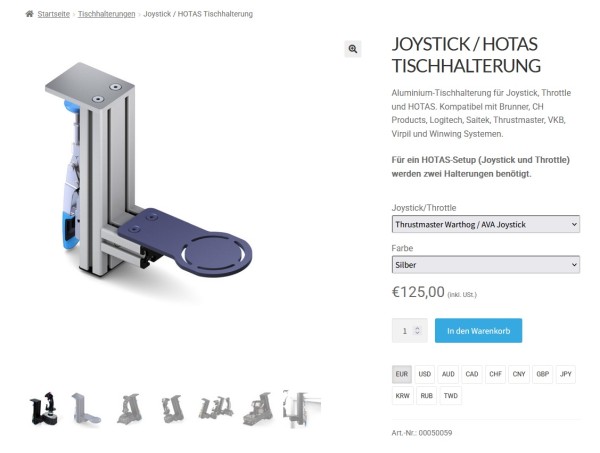Screen dimensions: 600x453
Task: Select JPY currency option
Action: (566, 374)
